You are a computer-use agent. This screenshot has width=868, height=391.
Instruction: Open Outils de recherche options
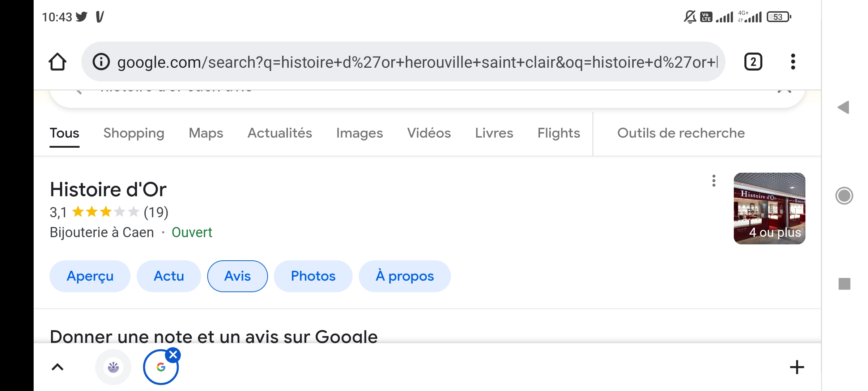tap(681, 133)
